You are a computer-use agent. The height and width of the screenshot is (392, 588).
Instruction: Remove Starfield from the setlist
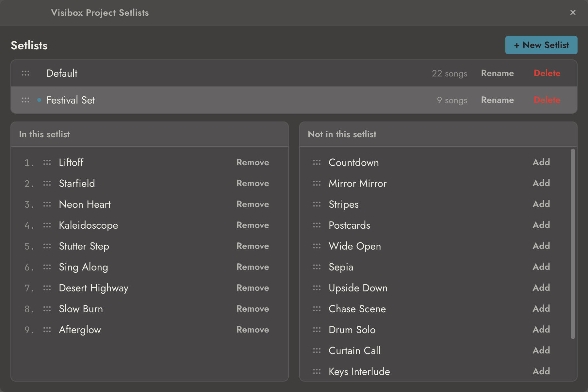coord(253,183)
